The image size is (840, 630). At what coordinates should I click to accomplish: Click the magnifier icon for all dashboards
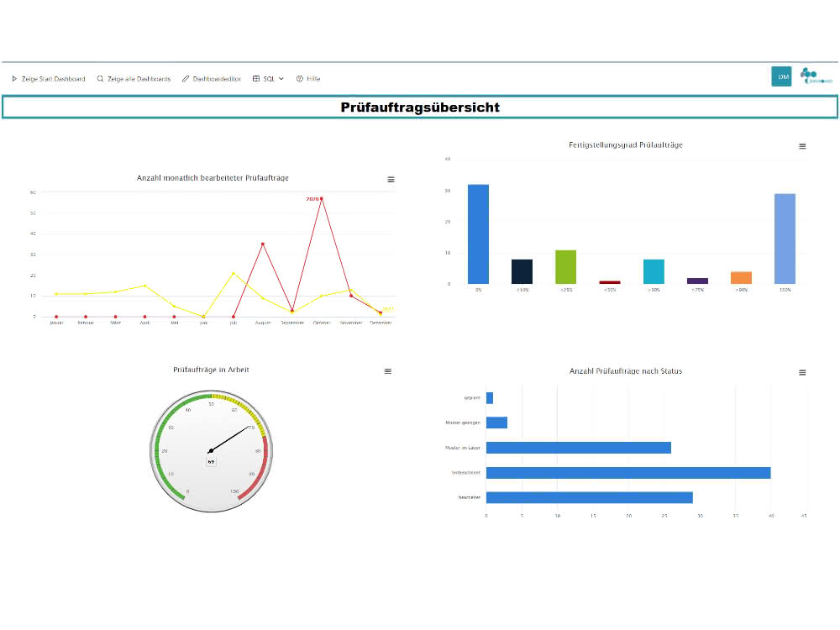(x=100, y=79)
